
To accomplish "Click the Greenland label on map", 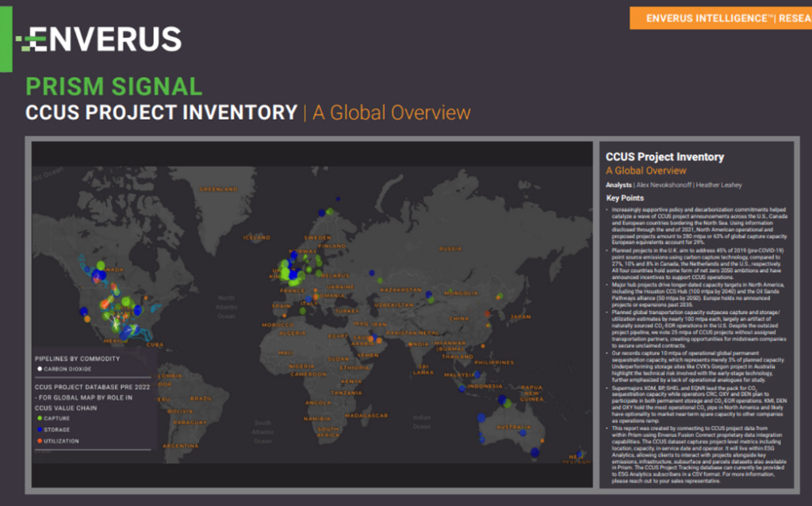I will 218,190.
